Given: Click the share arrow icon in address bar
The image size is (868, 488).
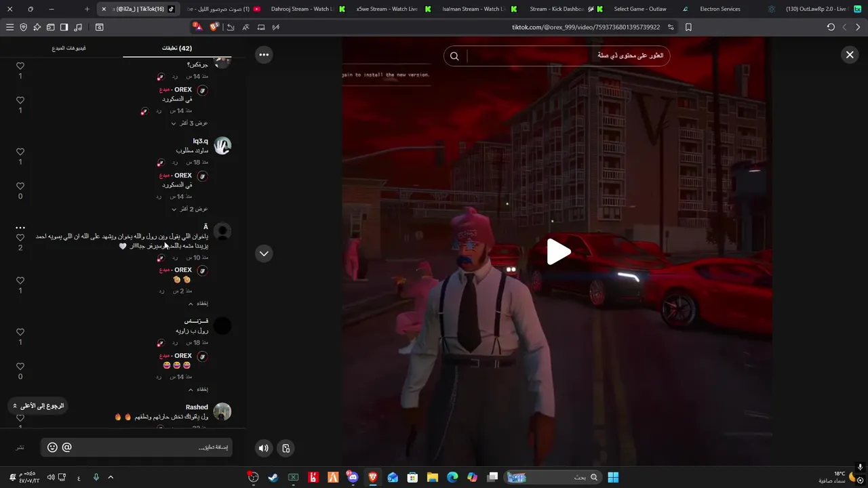Looking at the screenshot, I should tap(231, 27).
